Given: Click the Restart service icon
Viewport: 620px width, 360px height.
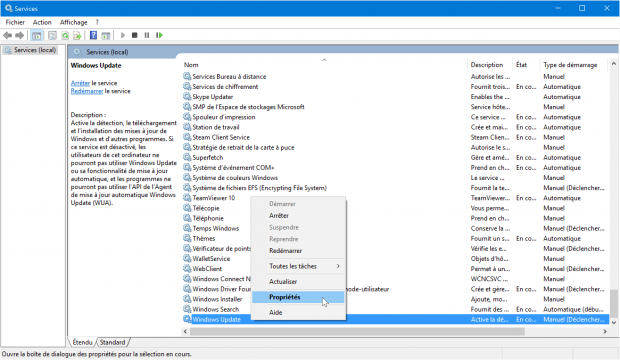Looking at the screenshot, I should [159, 35].
